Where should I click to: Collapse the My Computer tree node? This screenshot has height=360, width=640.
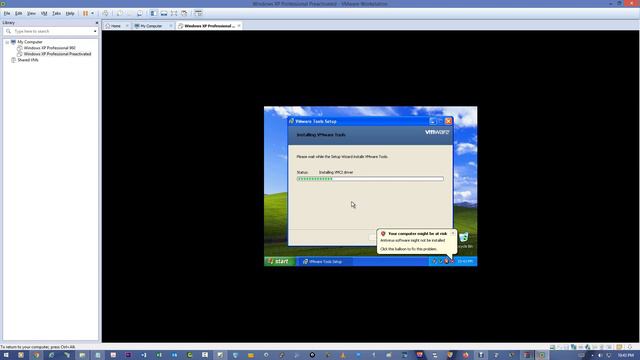tap(7, 42)
